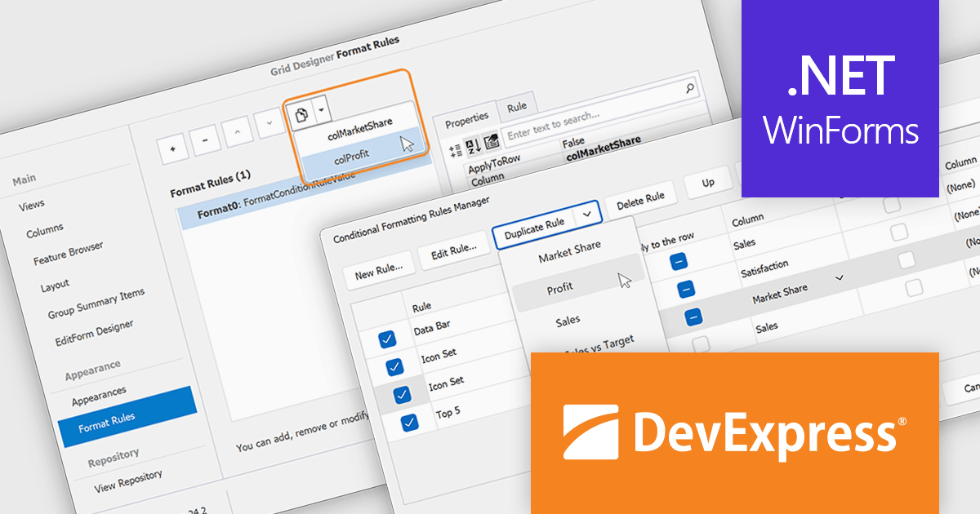Switch to the Rule tab
Viewport: 980px width, 514px height.
coord(517,107)
